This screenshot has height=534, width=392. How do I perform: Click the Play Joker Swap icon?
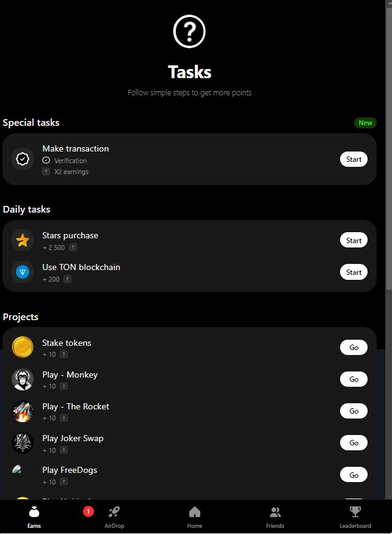tap(23, 443)
